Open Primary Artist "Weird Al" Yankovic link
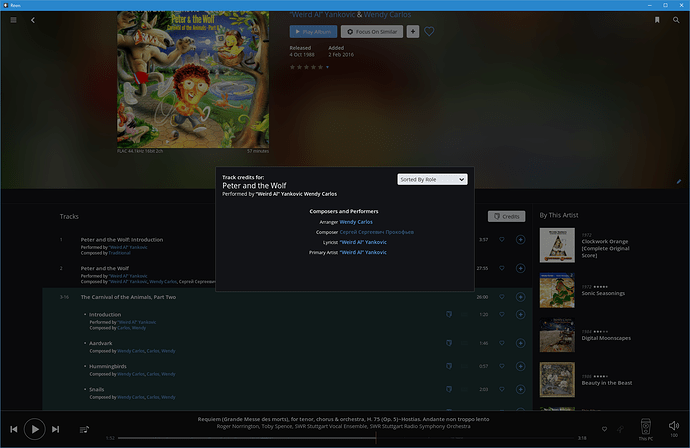690x448 pixels. pos(363,253)
